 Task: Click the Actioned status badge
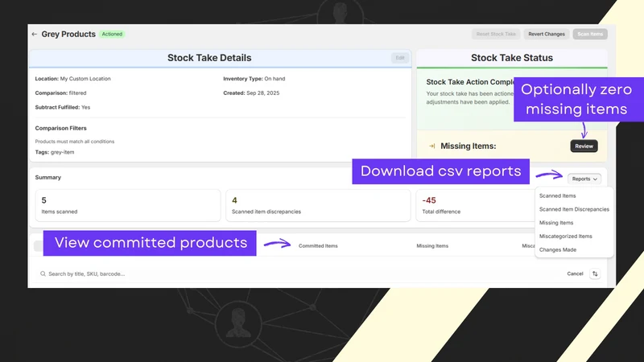tap(112, 34)
